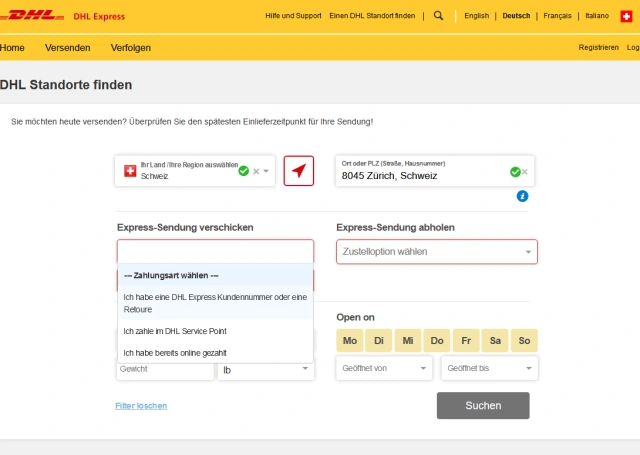Open the search magnifier icon
This screenshot has height=455, width=640.
pos(438,16)
